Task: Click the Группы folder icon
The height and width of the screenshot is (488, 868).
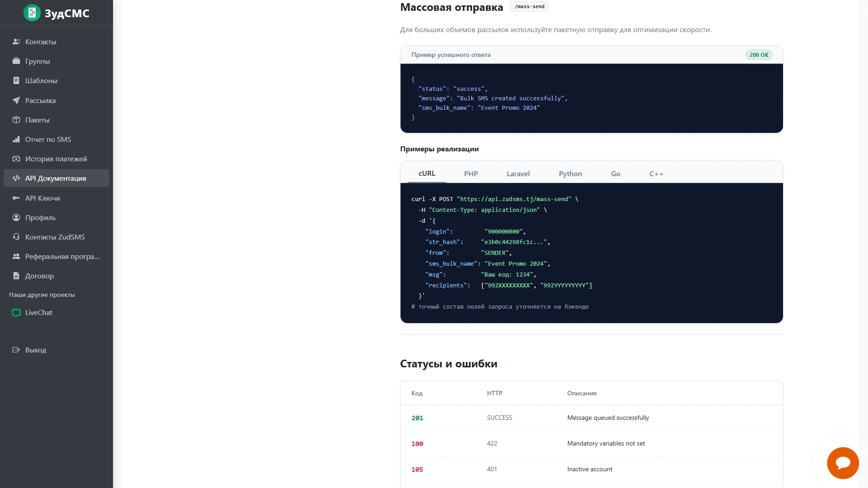Action: point(16,61)
